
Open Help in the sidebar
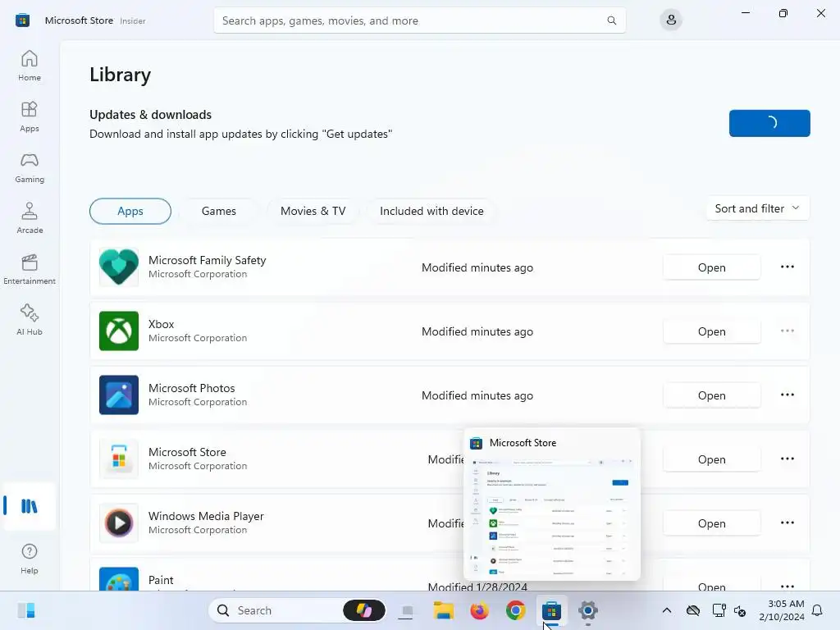(x=30, y=559)
